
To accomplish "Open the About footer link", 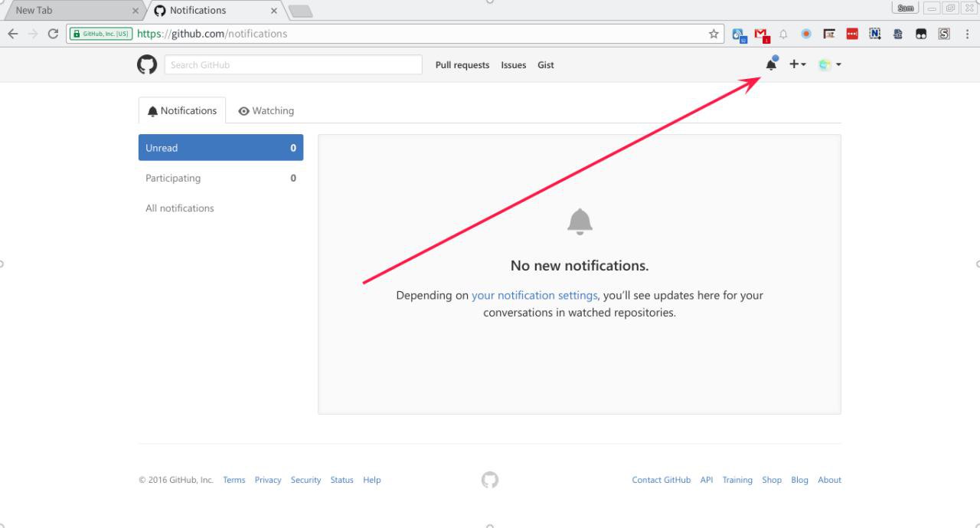I will point(830,480).
